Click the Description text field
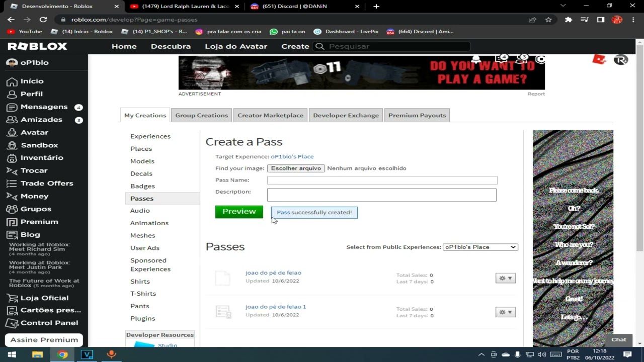 click(x=382, y=195)
